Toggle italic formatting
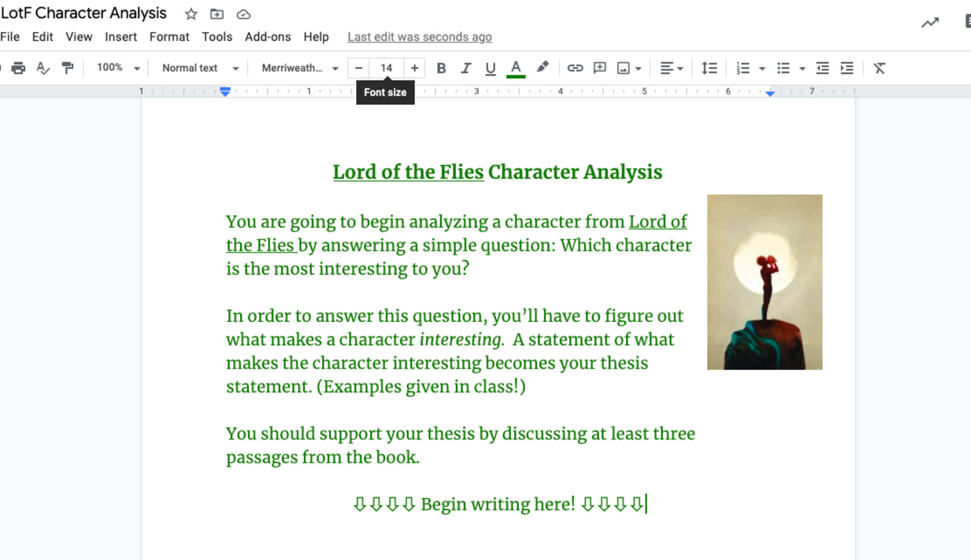Image resolution: width=971 pixels, height=560 pixels. [x=466, y=68]
